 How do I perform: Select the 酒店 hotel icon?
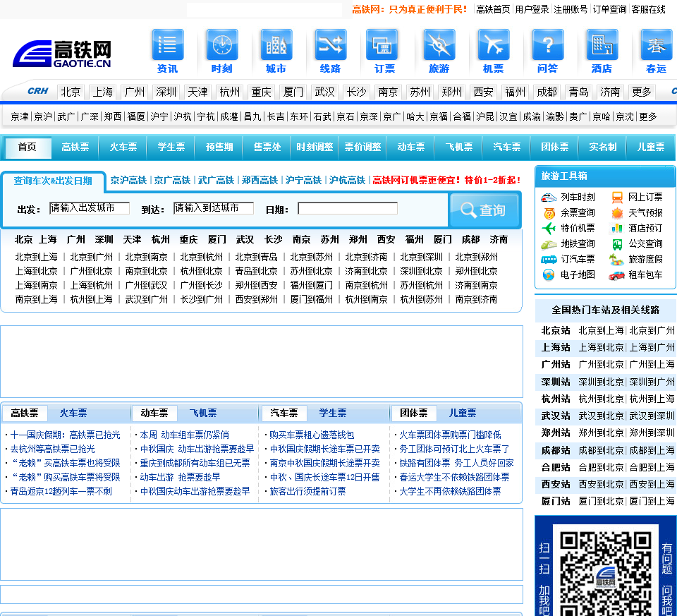(602, 45)
